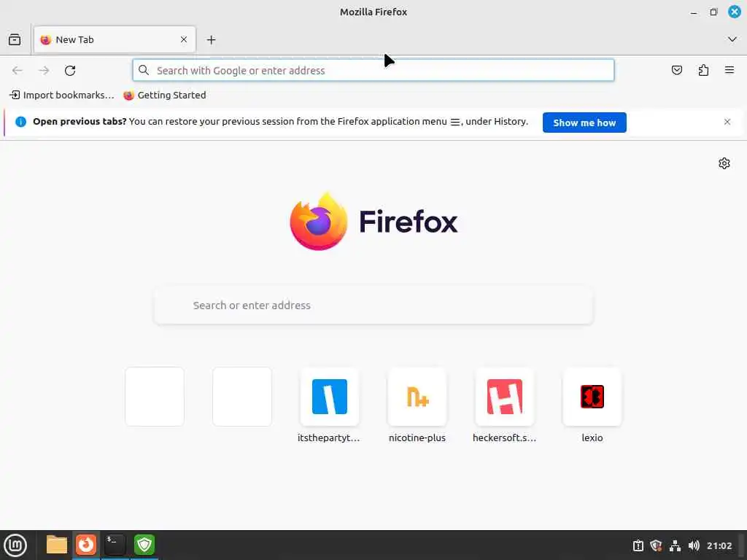Open the new tab page personalize gear

(x=724, y=163)
